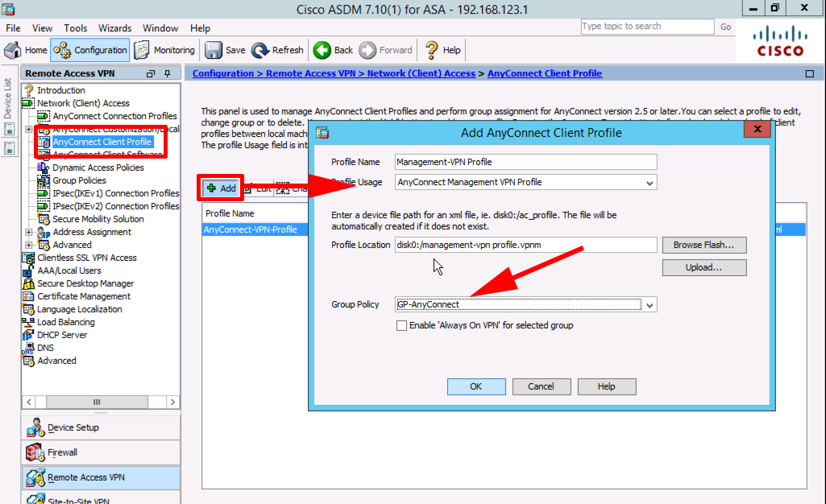Open the Tools menu
Screen dimensions: 826x504
pyautogui.click(x=75, y=28)
